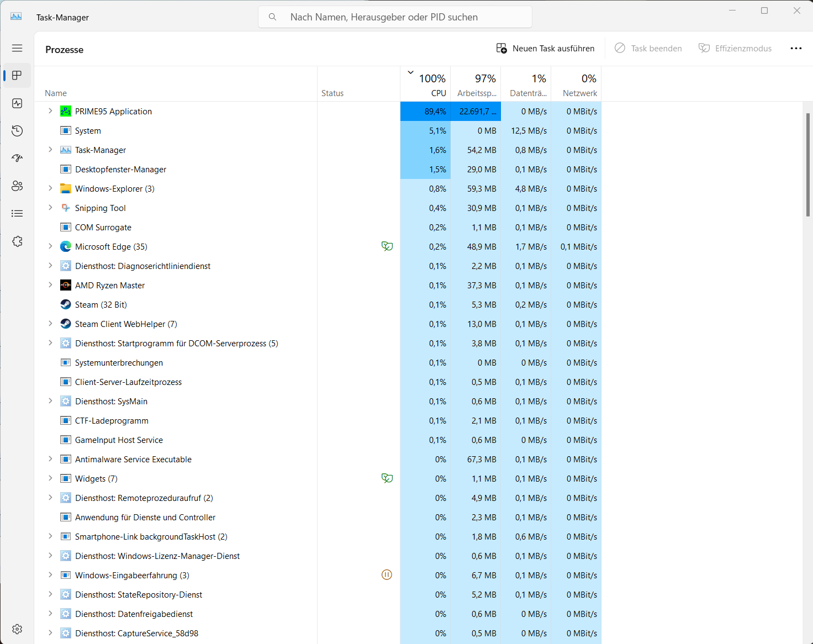Expand the Snipping Tool row
This screenshot has height=644, width=813.
[50, 208]
